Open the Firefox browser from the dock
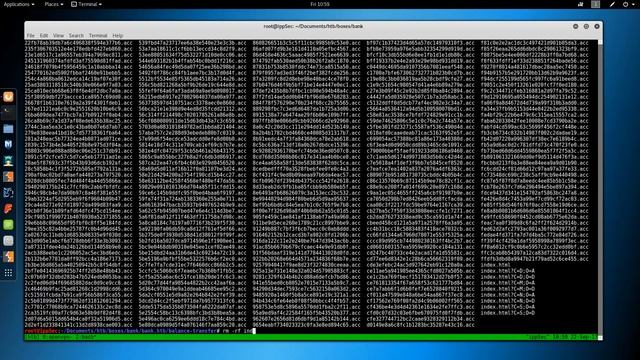This screenshot has height=360, width=640. 8,97
